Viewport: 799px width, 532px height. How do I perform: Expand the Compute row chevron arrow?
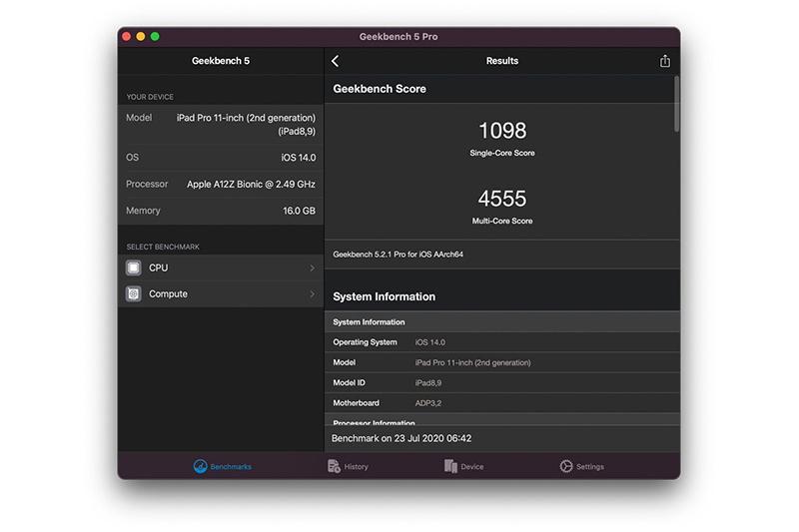[x=312, y=294]
